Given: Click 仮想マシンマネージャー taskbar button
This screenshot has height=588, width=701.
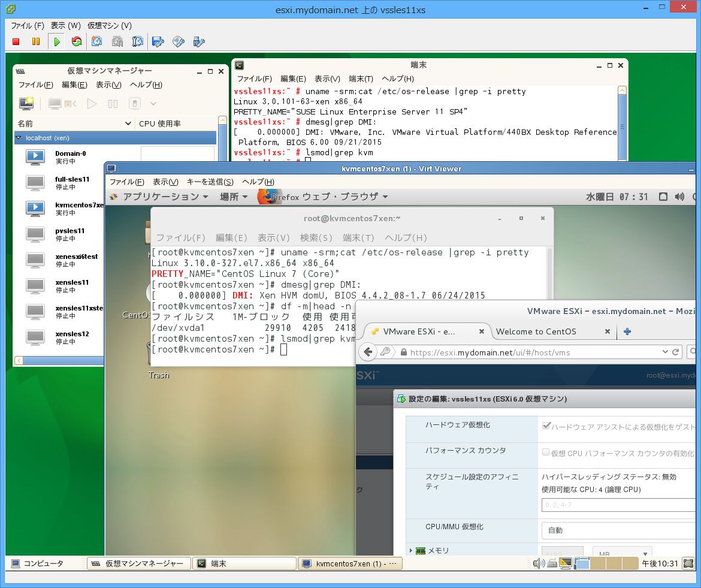Looking at the screenshot, I should [139, 563].
